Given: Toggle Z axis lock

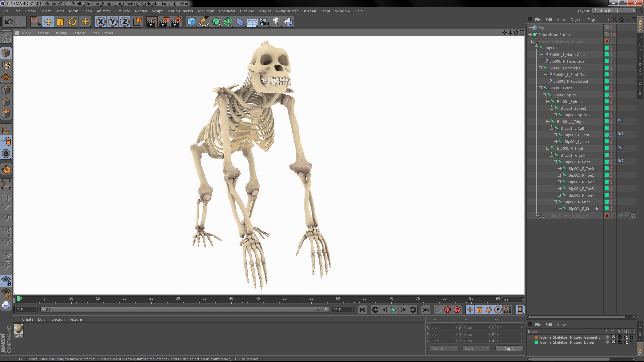Looking at the screenshot, I should (125, 22).
